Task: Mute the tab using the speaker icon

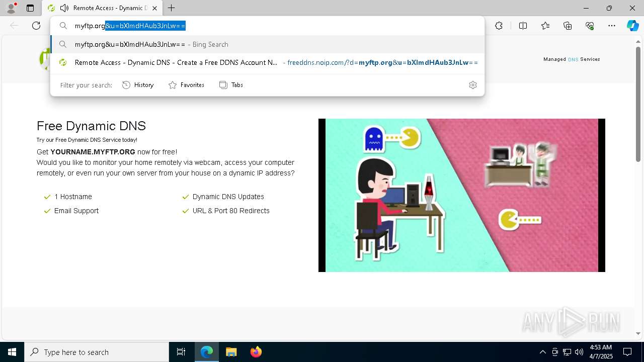Action: [x=64, y=8]
